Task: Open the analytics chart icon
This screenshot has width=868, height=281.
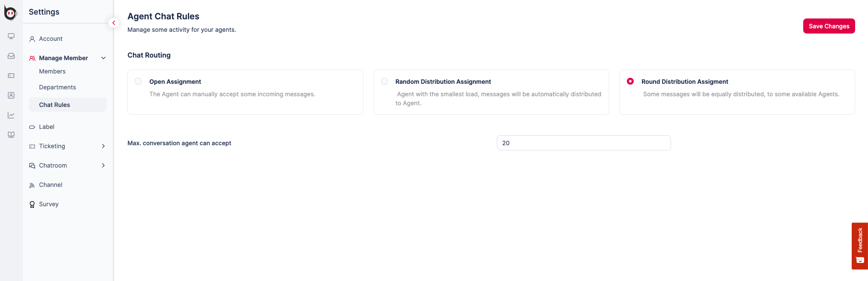Action: [11, 115]
